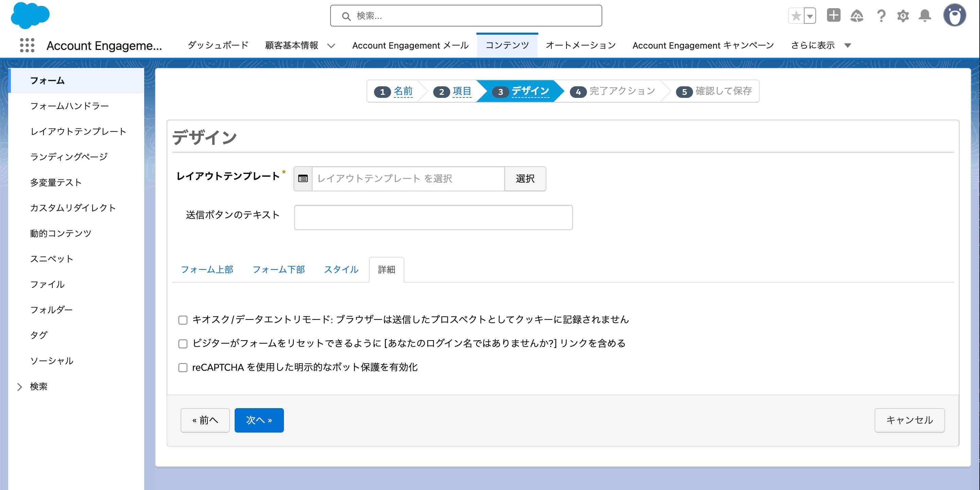Viewport: 980px width, 490px height.
Task: Select フォーム in the sidebar
Action: pyautogui.click(x=77, y=81)
